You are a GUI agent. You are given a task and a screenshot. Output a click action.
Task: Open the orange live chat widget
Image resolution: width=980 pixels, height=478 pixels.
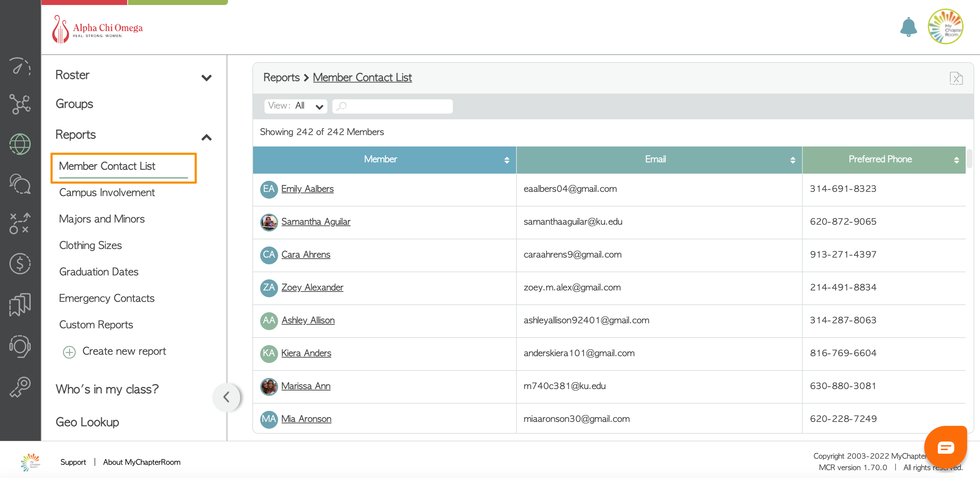tap(945, 447)
